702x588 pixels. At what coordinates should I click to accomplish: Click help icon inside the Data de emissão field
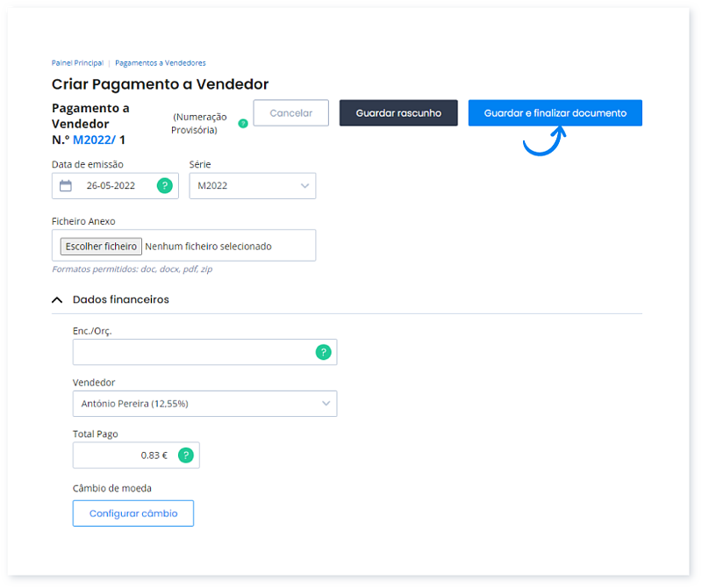tap(164, 185)
